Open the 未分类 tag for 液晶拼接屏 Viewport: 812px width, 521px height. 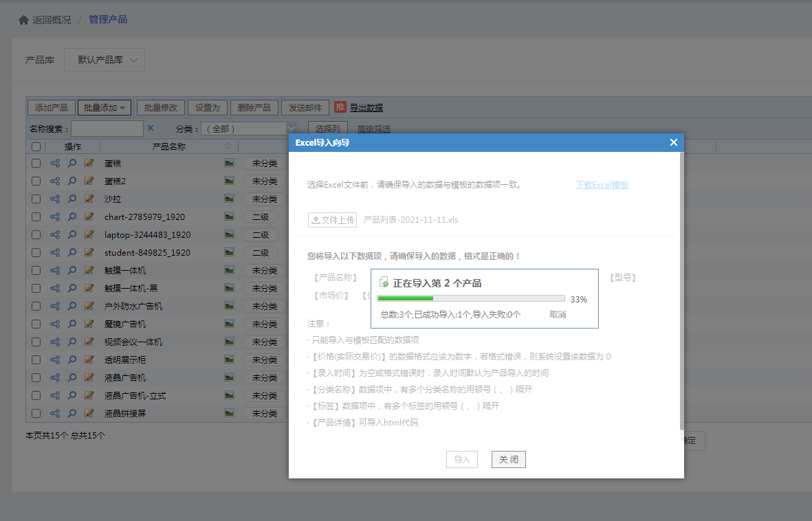click(x=265, y=413)
